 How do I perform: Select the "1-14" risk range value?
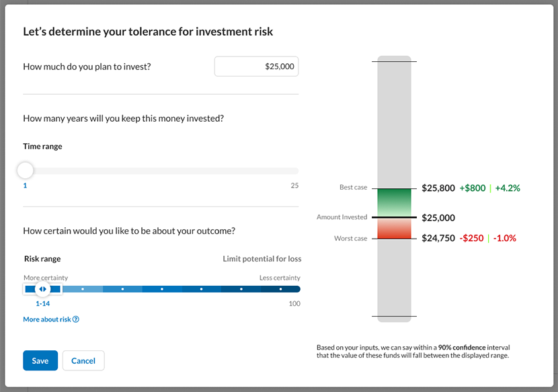42,303
